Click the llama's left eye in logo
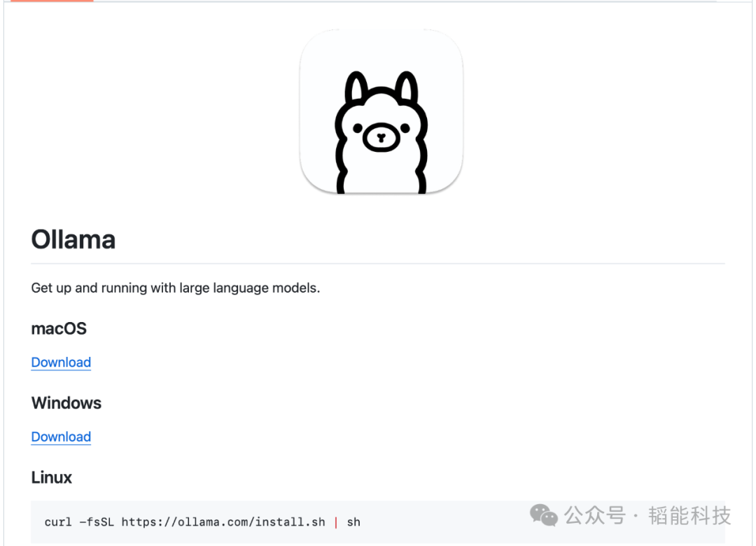The width and height of the screenshot is (756, 546). tap(358, 128)
